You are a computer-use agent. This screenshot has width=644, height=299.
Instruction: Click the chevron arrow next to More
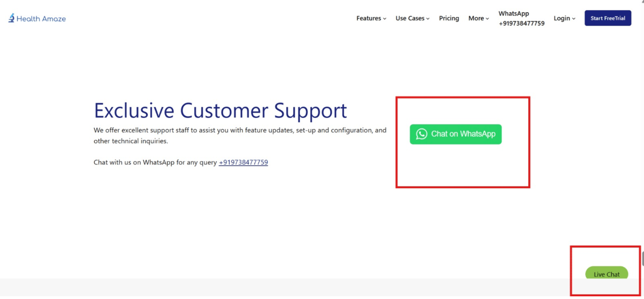click(487, 19)
